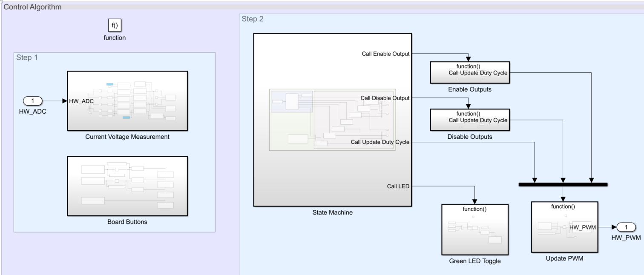644x275 pixels.
Task: Open the Enable Outputs function subsystem
Action: [469, 72]
